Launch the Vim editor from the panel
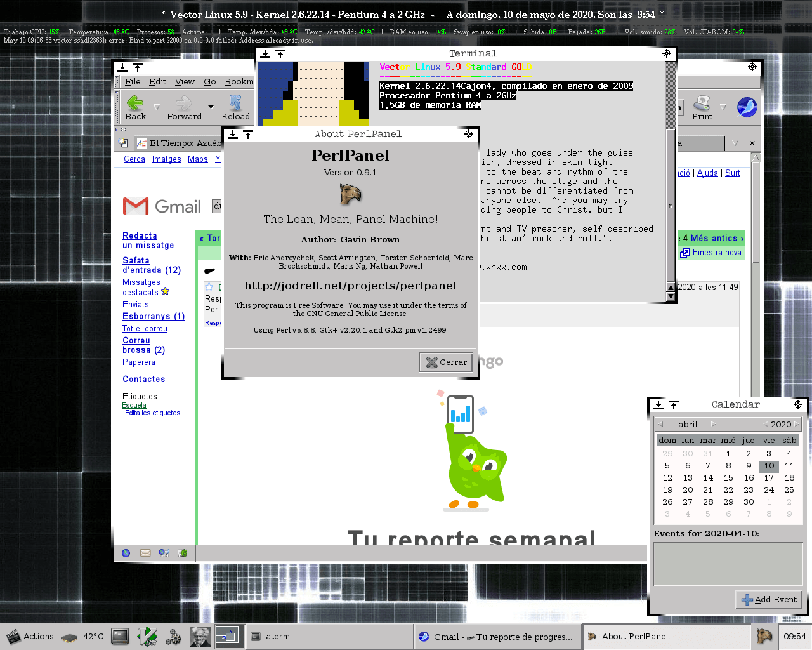This screenshot has width=812, height=650. [x=148, y=637]
